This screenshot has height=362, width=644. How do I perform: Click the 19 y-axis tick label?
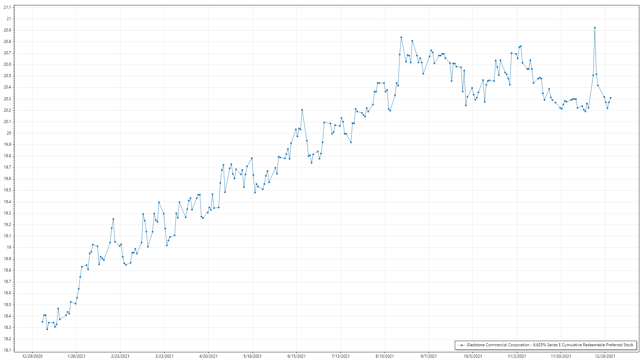pyautogui.click(x=9, y=247)
